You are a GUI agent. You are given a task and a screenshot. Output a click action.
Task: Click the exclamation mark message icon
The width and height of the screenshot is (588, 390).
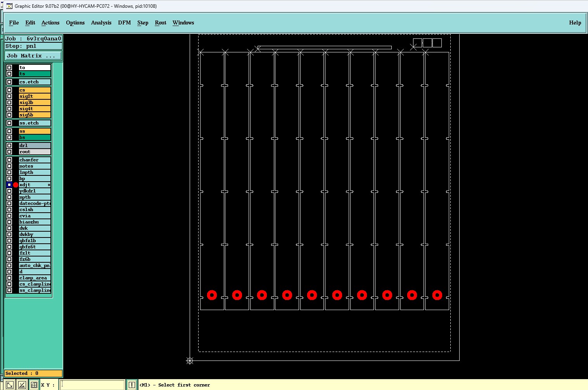[132, 385]
